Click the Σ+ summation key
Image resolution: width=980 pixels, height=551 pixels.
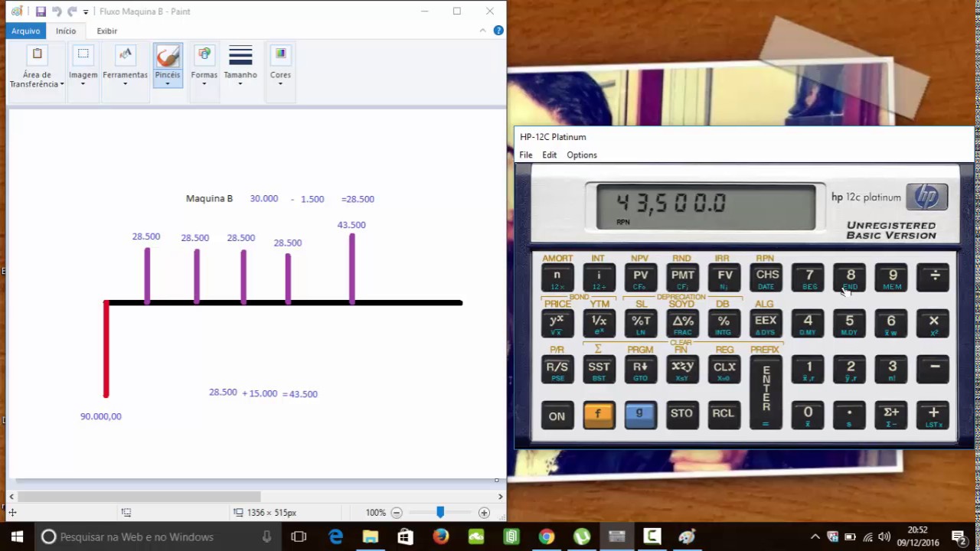click(x=892, y=416)
